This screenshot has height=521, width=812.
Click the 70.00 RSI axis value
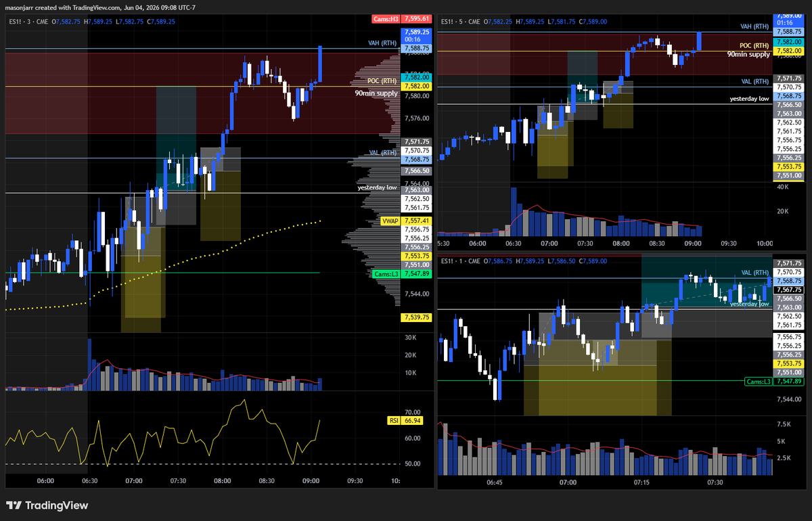tap(413, 411)
